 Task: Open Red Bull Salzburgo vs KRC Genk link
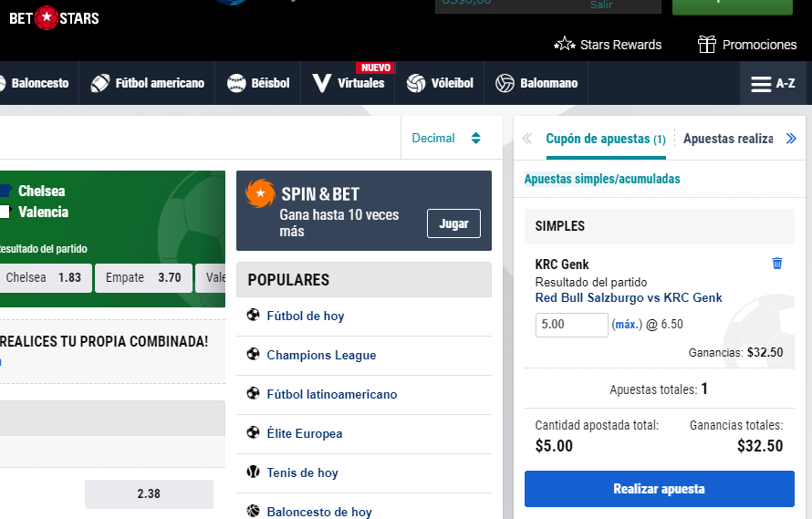[x=629, y=298]
